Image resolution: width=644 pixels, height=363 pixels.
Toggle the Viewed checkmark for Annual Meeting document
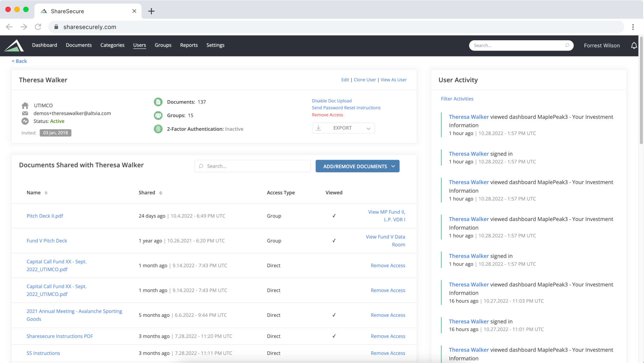tap(334, 315)
